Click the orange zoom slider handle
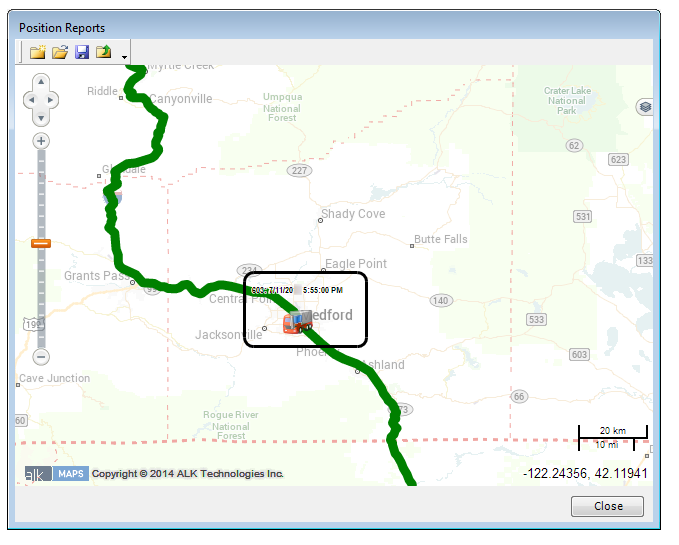Image resolution: width=679 pixels, height=545 pixels. [41, 244]
